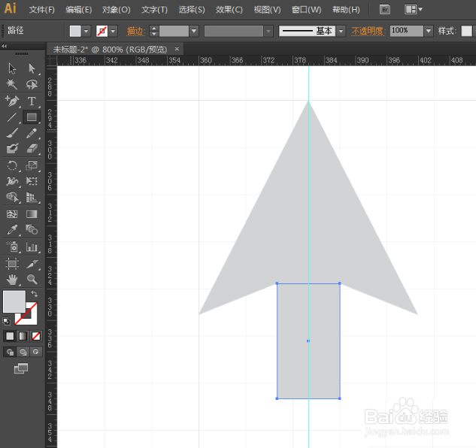Open the 不透明度 transparency panel link

pos(368,31)
